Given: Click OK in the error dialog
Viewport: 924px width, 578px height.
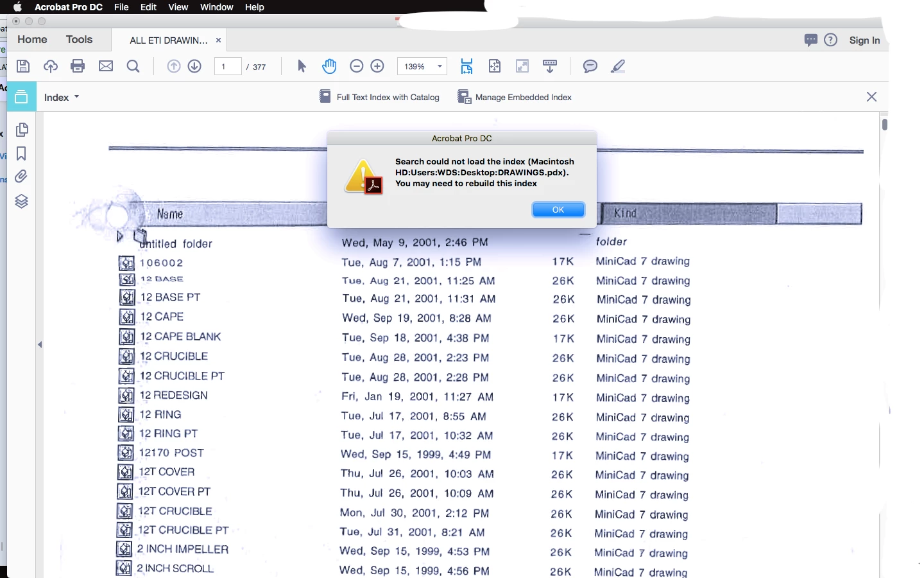Looking at the screenshot, I should [558, 209].
